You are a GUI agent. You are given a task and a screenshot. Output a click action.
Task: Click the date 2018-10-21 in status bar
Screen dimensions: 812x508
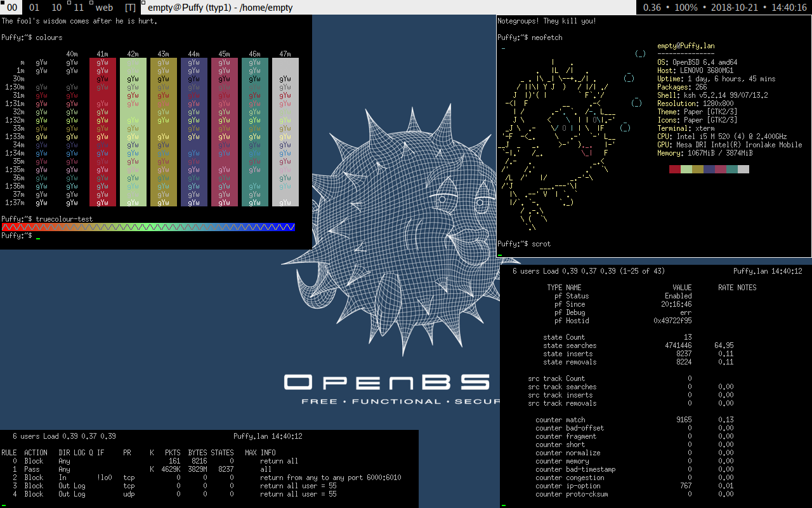(x=735, y=8)
